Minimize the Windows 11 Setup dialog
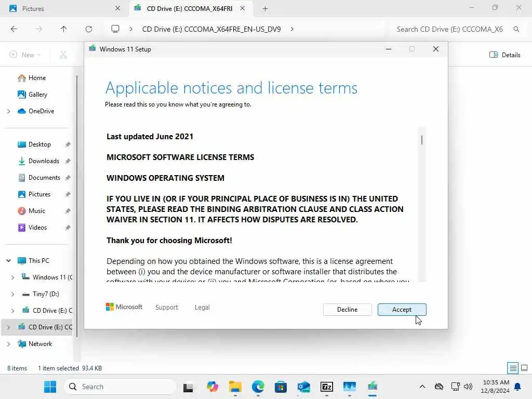This screenshot has height=399, width=532. pyautogui.click(x=389, y=49)
